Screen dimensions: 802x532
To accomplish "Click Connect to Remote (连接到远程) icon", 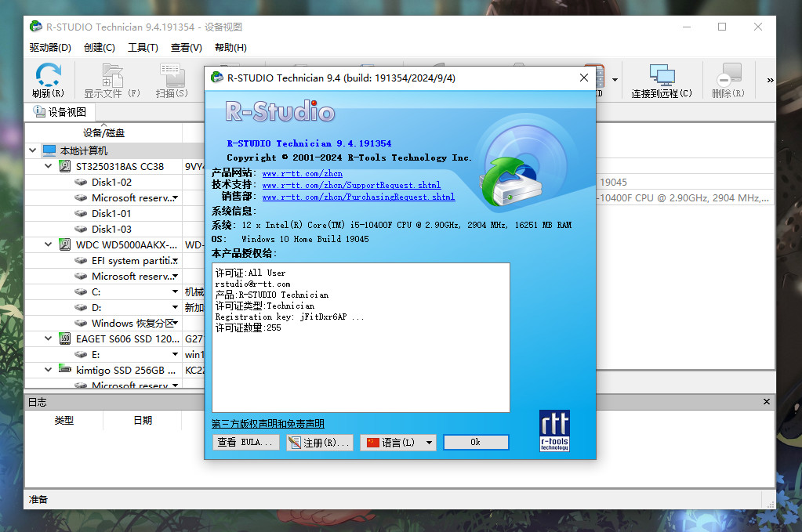I will click(662, 74).
